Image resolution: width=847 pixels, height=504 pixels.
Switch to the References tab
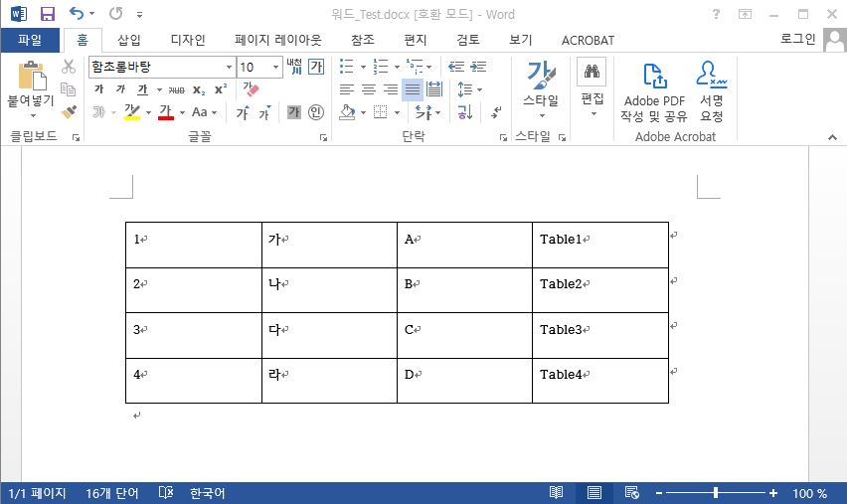(363, 40)
